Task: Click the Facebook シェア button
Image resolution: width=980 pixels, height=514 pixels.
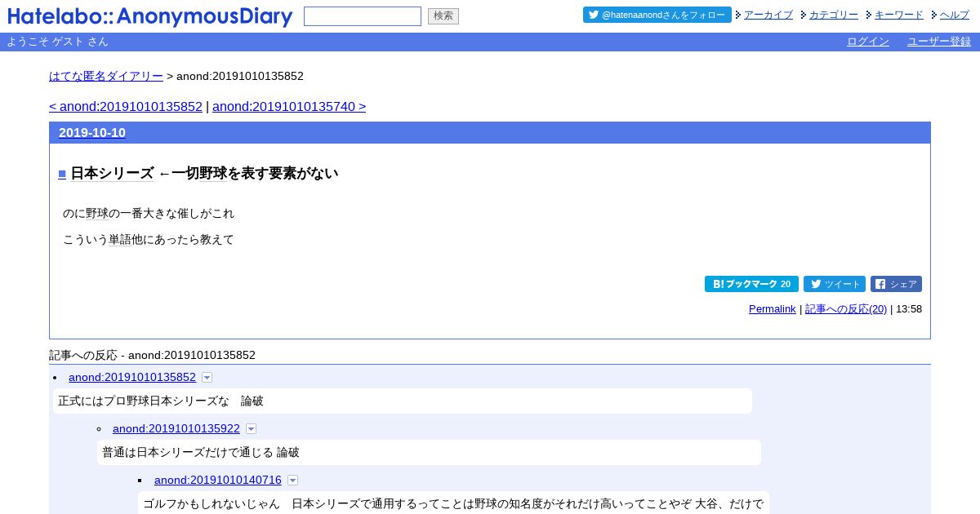Action: [896, 284]
